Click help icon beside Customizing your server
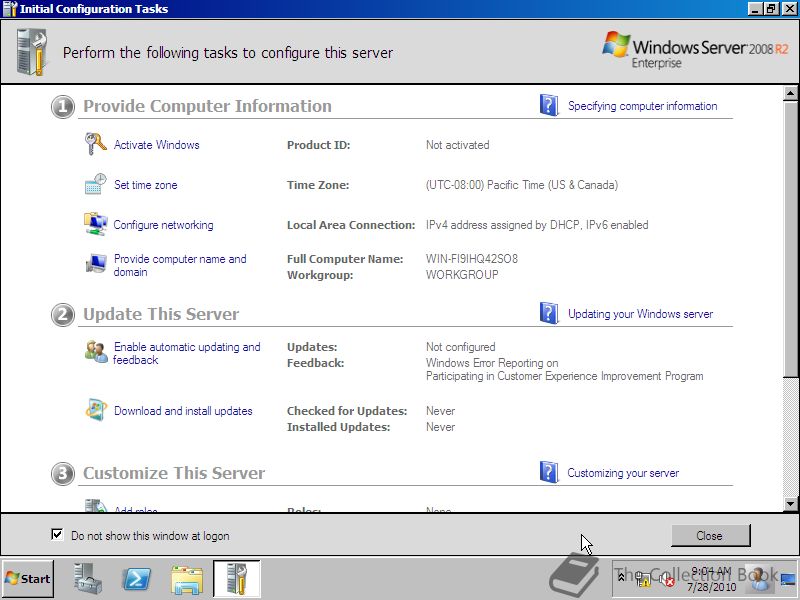Viewport: 800px width, 600px height. [549, 472]
